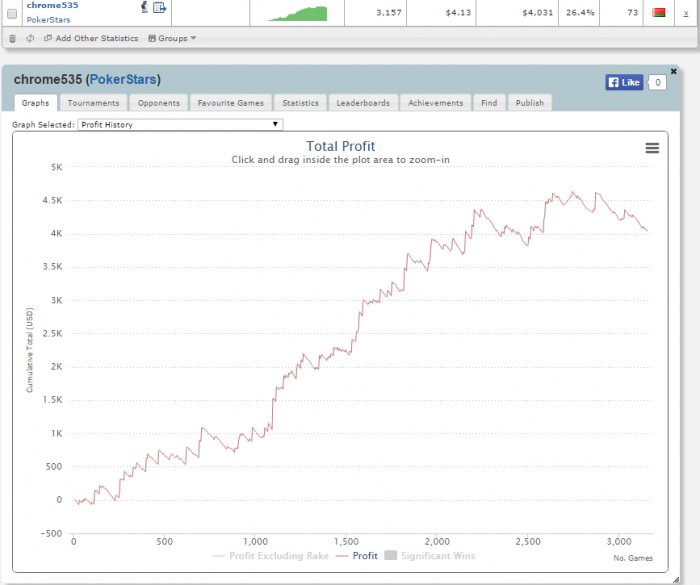
Task: Click the refresh arrows icon
Action: (x=30, y=38)
